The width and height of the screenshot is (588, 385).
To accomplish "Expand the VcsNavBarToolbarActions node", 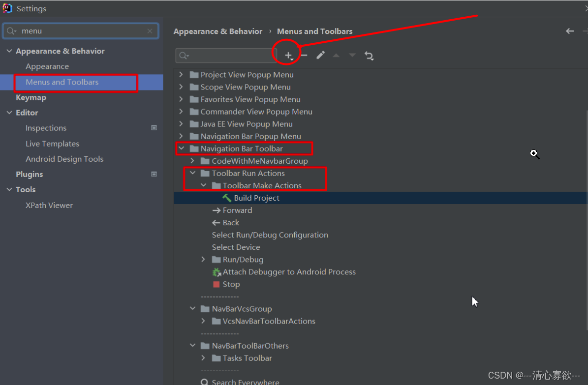I will 203,321.
